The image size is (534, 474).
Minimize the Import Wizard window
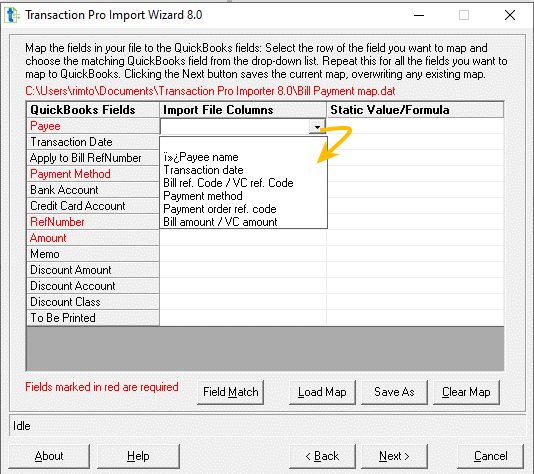[419, 15]
